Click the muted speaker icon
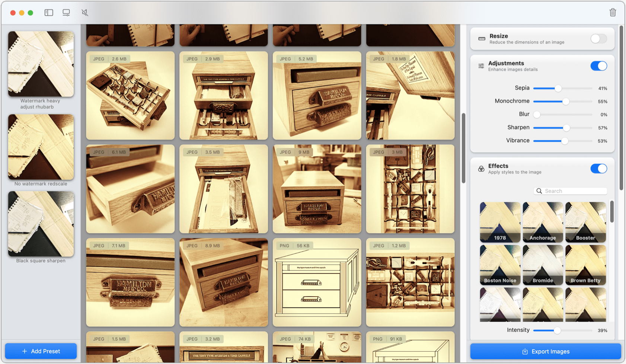This screenshot has height=364, width=626. tap(85, 13)
